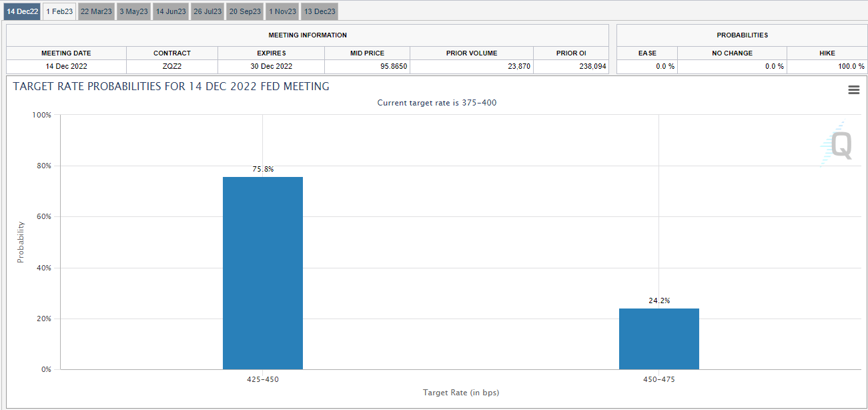Viewport: 868px width, 410px height.
Task: Open the 13 Dec23 meeting tab
Action: [319, 11]
